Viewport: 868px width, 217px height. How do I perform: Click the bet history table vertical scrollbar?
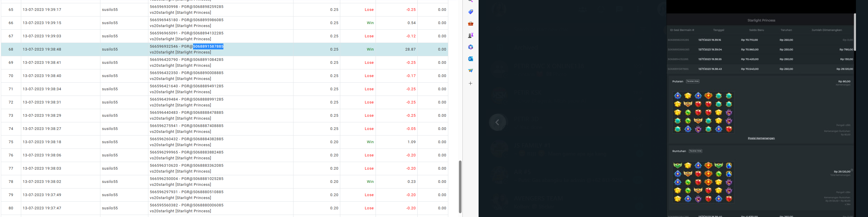460,187
